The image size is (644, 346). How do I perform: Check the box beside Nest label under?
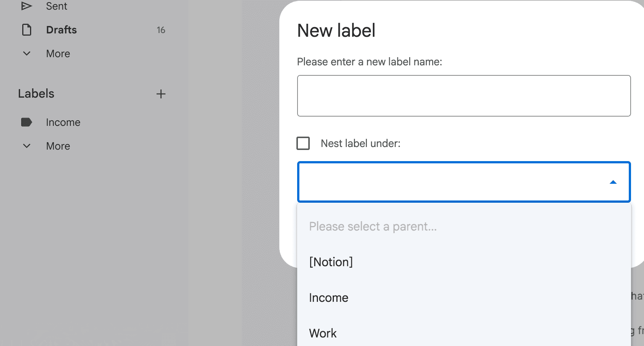pos(303,143)
